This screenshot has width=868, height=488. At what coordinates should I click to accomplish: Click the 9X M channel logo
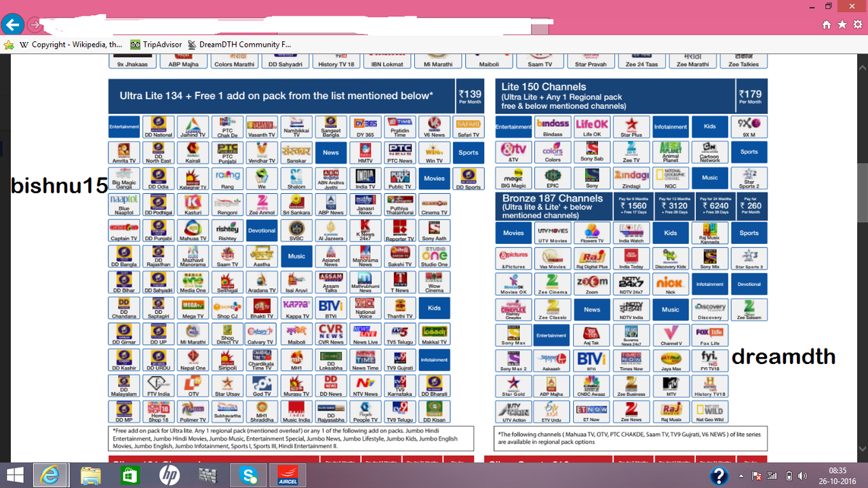tap(749, 127)
